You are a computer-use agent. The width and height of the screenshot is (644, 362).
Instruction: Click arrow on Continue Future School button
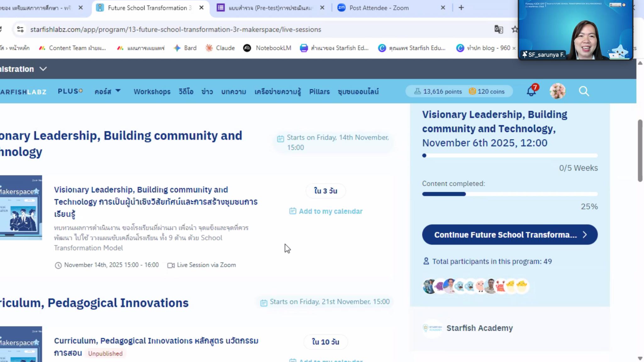coord(585,235)
